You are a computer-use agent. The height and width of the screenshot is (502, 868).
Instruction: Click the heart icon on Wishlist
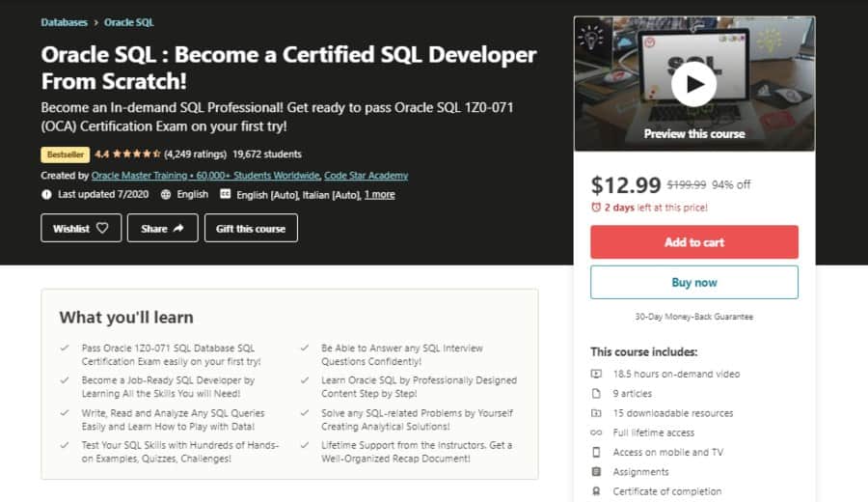[x=102, y=228]
